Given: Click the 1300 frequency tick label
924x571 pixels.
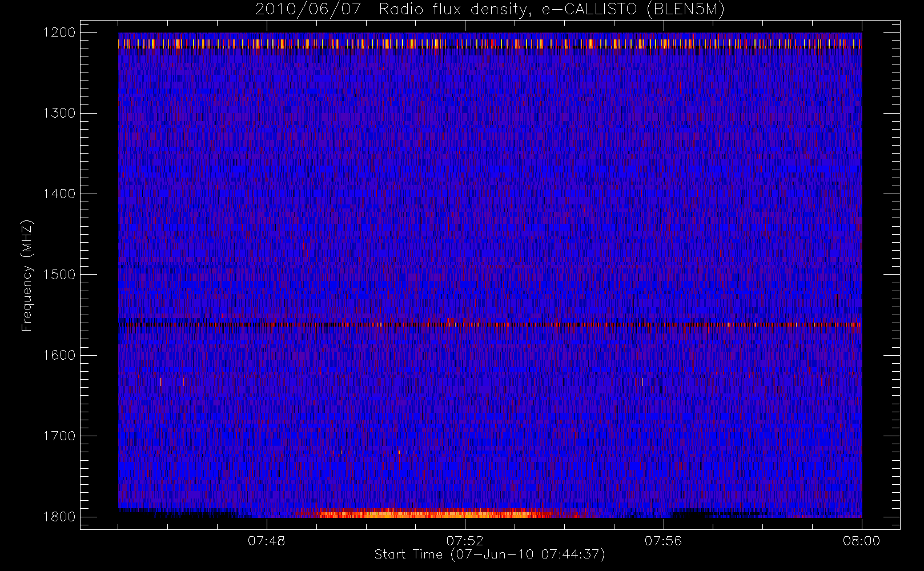Looking at the screenshot, I should click(59, 113).
